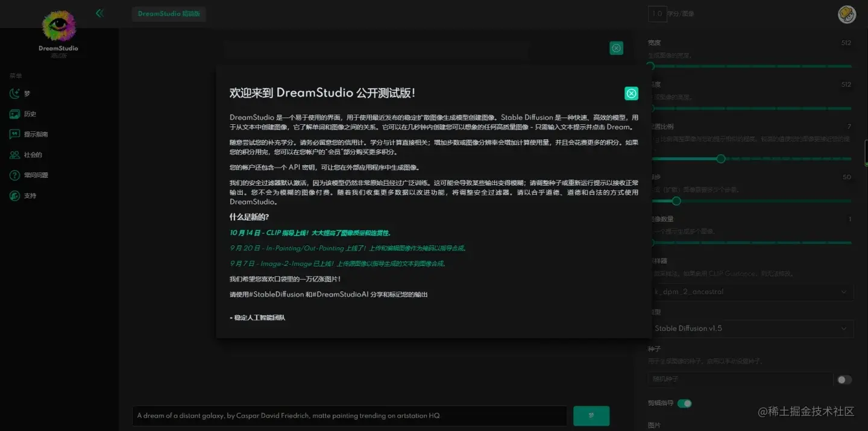Click the 512 value next to 宽度
868x431 pixels.
click(x=846, y=43)
